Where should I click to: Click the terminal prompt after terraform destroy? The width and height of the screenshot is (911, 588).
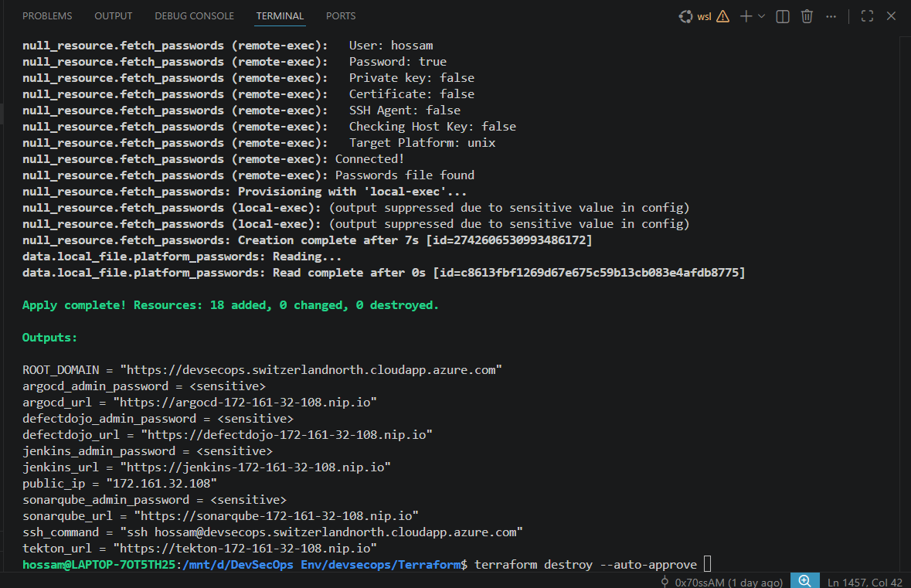coord(706,564)
